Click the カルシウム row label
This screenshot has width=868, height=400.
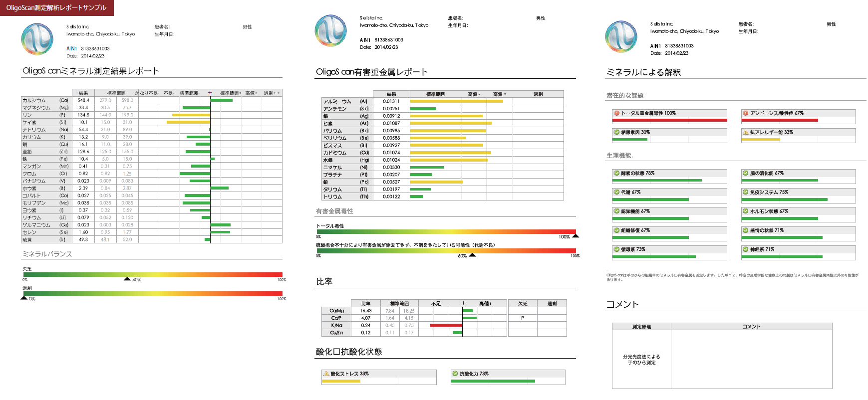pos(34,100)
